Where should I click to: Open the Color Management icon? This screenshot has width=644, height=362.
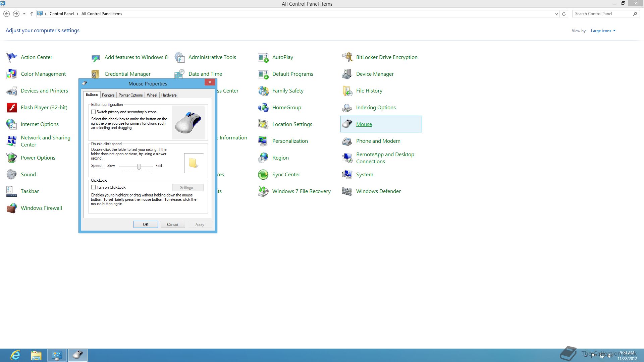pos(12,74)
